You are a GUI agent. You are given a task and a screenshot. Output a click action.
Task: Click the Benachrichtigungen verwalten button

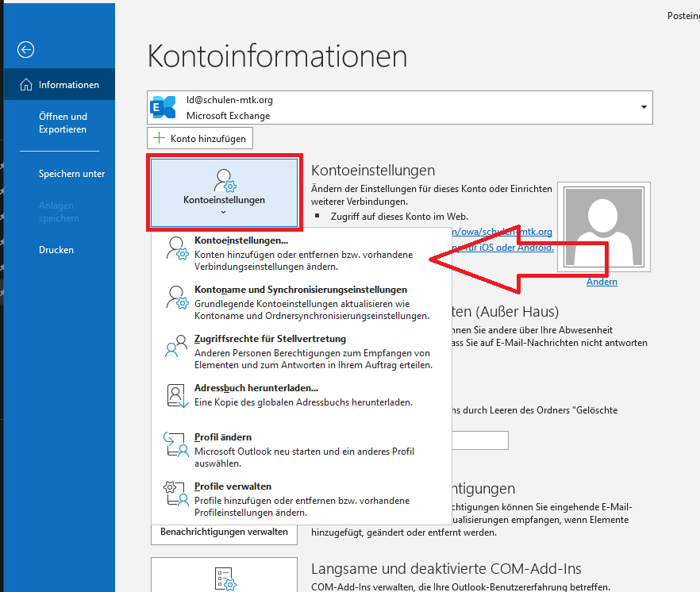[224, 532]
